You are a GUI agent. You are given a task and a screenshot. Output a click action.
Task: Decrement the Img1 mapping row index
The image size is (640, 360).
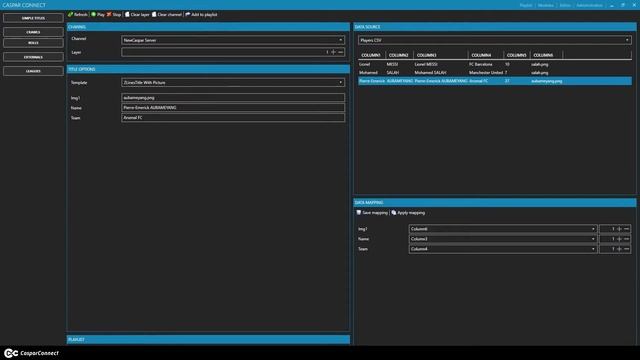point(627,229)
